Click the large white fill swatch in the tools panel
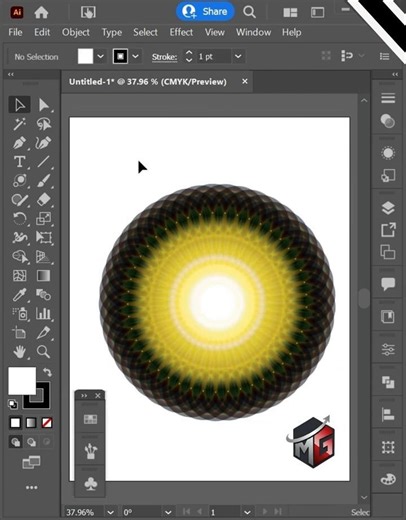This screenshot has height=520, width=406. (x=22, y=381)
